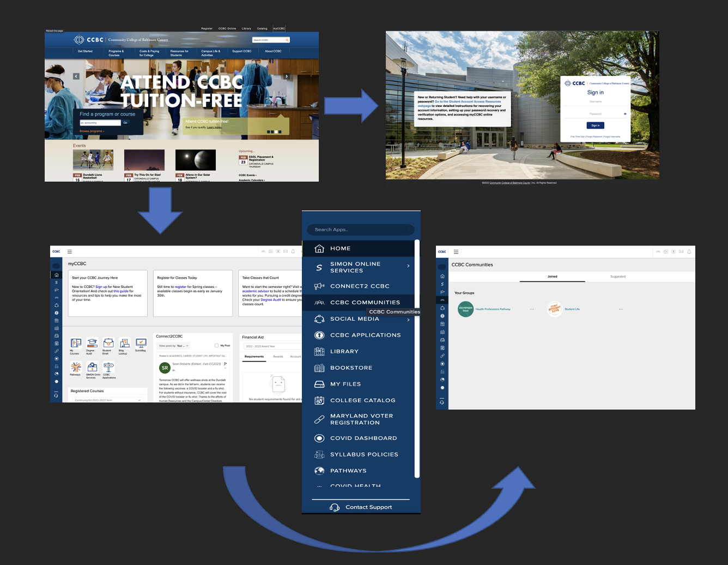
Task: Click the Browse programs link
Action: pos(92,131)
